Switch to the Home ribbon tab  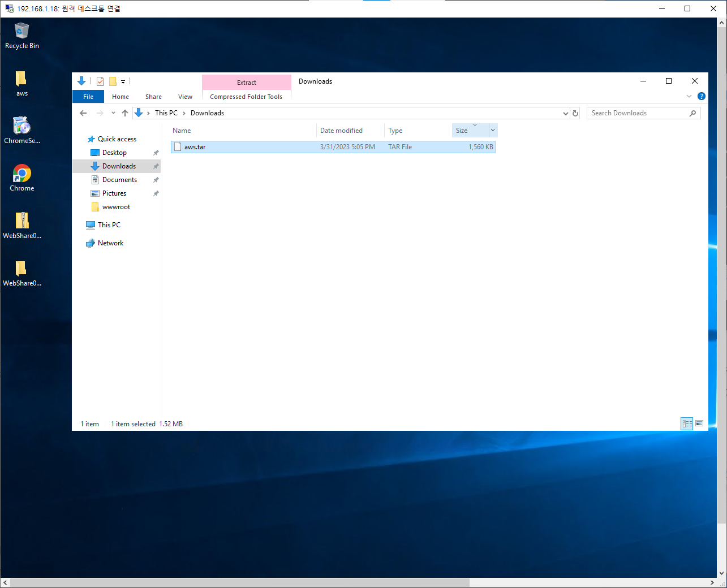[x=121, y=97]
